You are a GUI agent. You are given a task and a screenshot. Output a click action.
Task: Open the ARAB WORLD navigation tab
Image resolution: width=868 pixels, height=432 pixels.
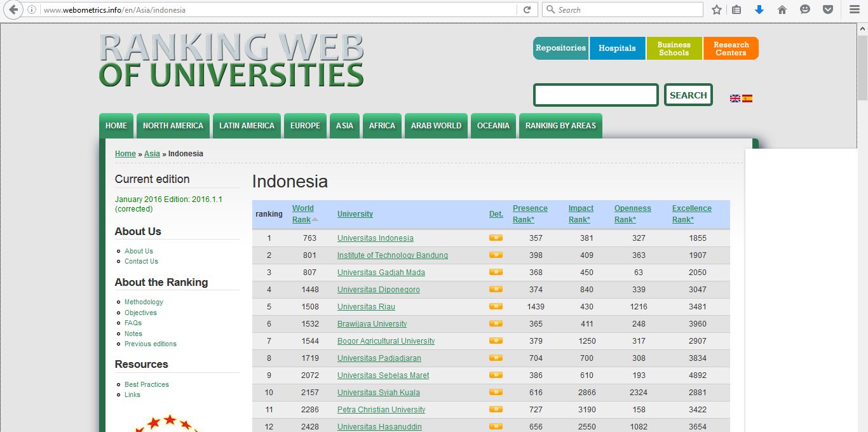[x=436, y=126]
